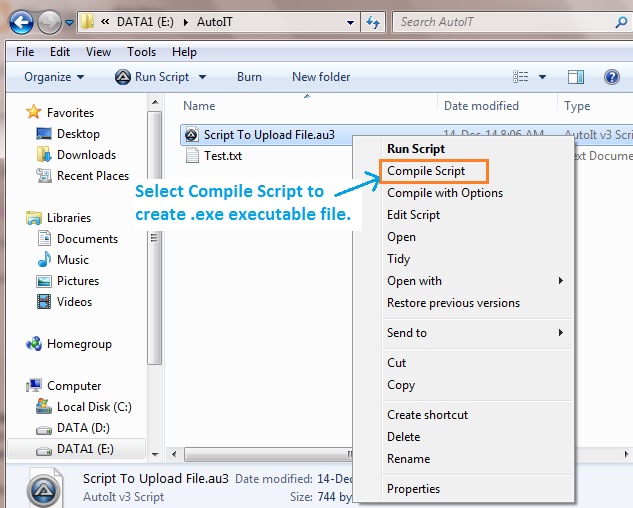Open recent pages dropdown beside Forward arrow
The width and height of the screenshot is (633, 508).
point(69,23)
